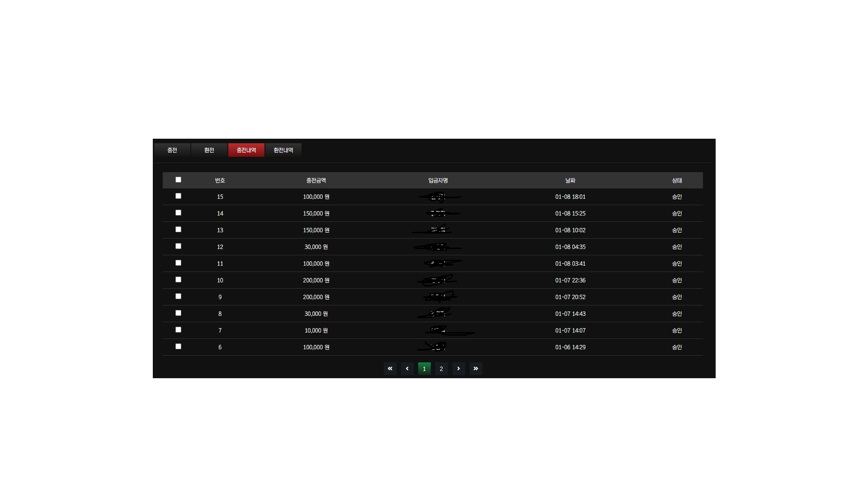Click the date 01-08 03:41
868x488 pixels.
(570, 263)
